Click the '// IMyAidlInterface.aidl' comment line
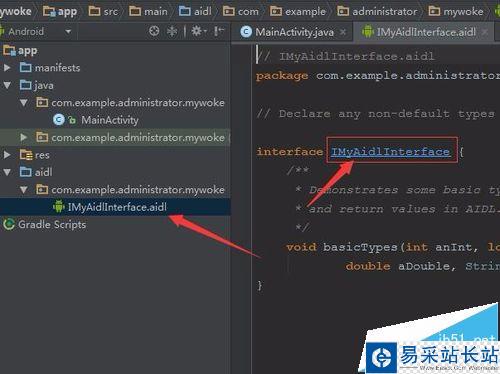The width and height of the screenshot is (500, 374). [x=345, y=57]
